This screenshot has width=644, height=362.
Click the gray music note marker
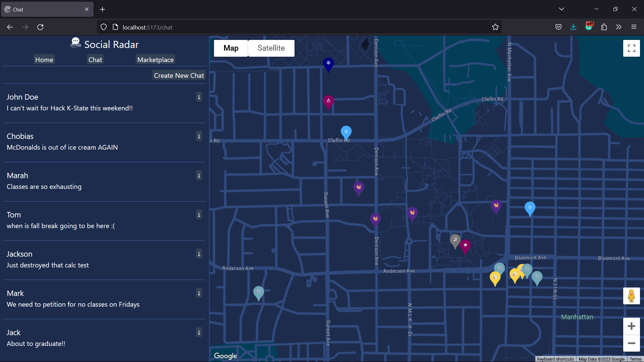click(455, 240)
